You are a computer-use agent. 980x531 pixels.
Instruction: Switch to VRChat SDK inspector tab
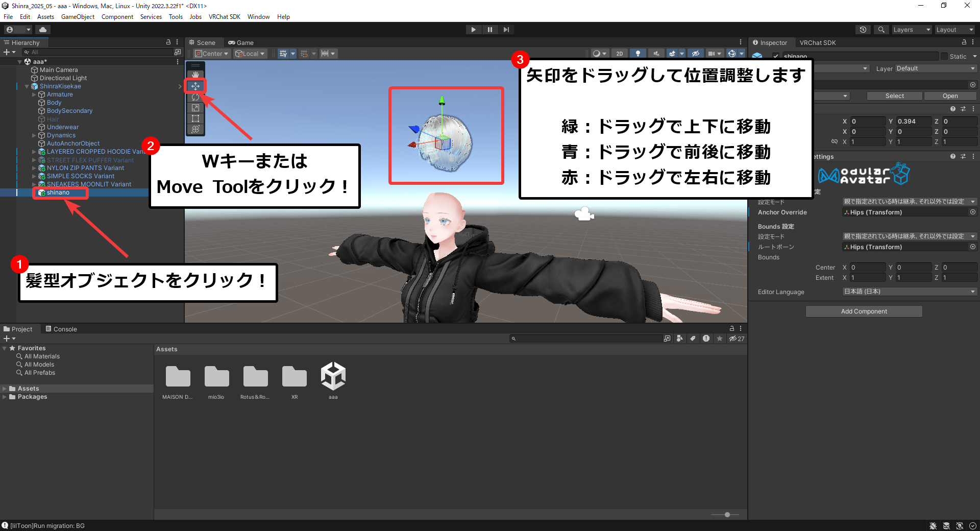point(818,43)
